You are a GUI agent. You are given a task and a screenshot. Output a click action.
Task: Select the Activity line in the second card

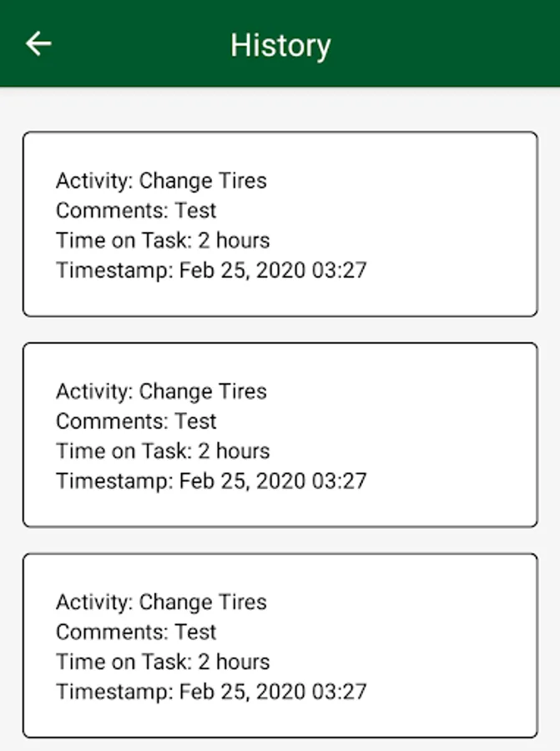(161, 391)
